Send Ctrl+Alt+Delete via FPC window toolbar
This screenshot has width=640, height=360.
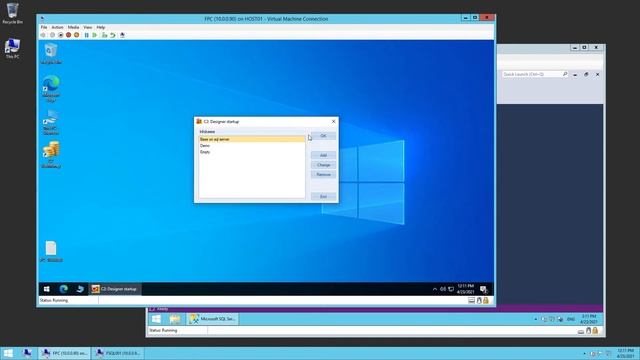click(43, 35)
